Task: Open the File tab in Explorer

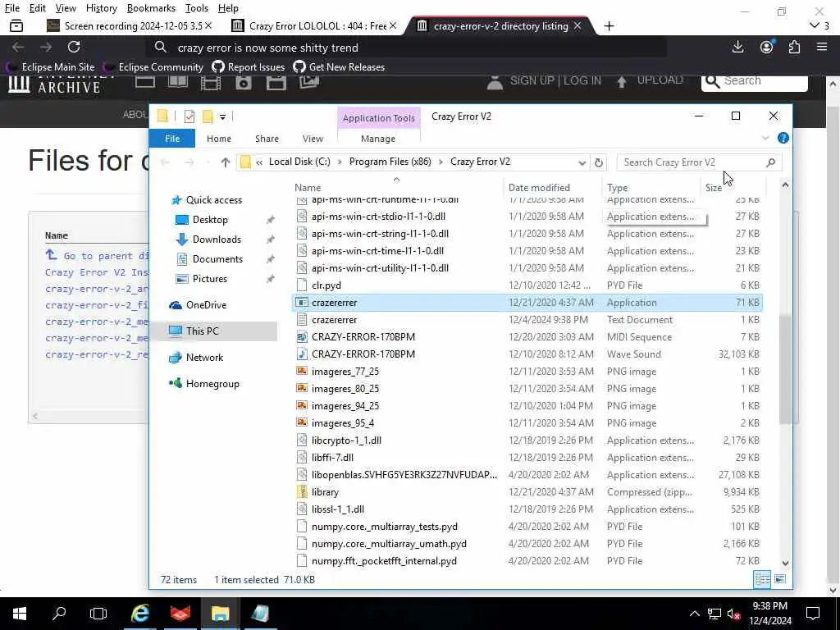Action: pos(172,138)
